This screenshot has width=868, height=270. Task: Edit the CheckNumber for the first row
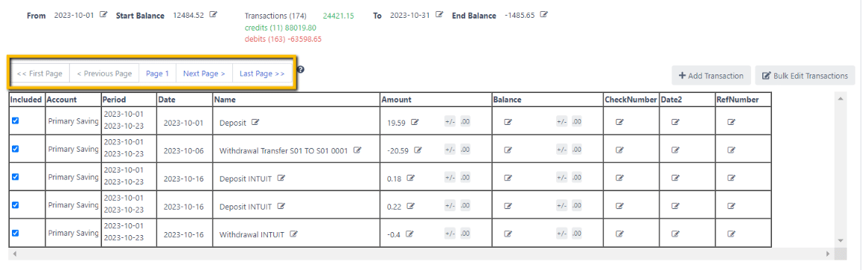620,122
